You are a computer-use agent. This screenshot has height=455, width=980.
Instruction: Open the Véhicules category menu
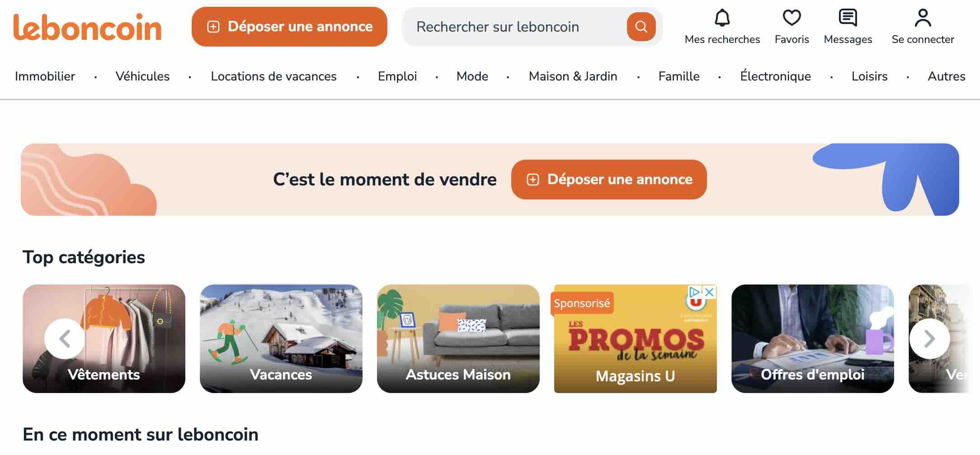(142, 76)
